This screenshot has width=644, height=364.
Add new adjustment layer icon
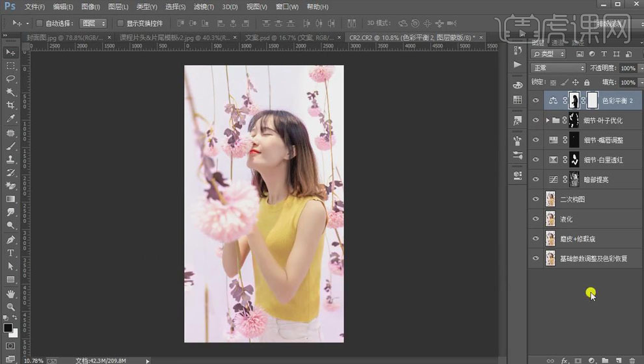(591, 360)
